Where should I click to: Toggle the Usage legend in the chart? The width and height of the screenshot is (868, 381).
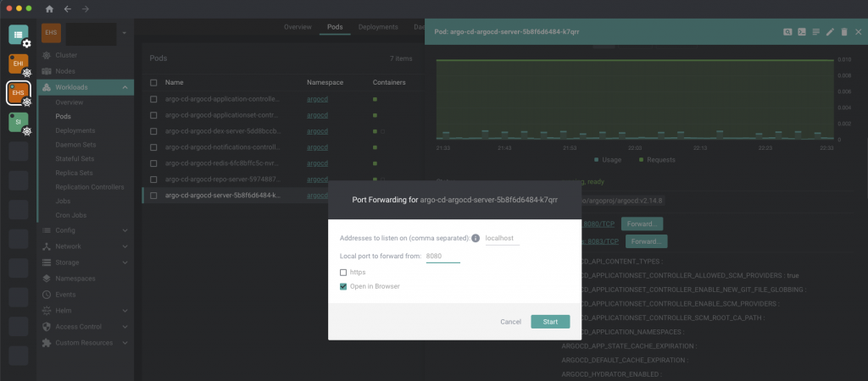607,160
